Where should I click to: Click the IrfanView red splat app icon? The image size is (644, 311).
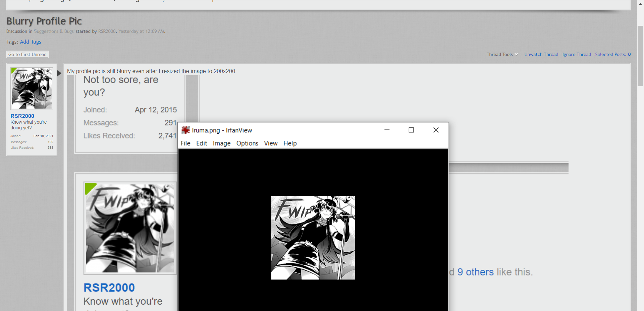pos(185,130)
